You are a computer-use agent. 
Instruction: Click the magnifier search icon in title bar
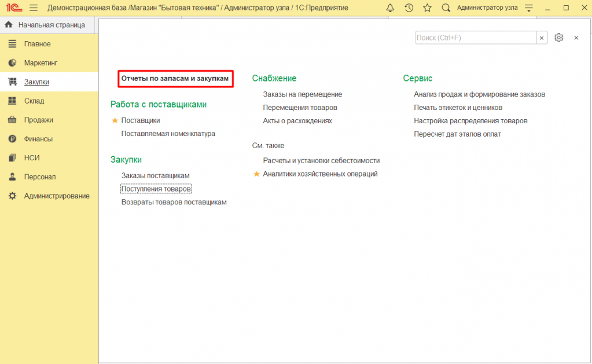[x=446, y=8]
